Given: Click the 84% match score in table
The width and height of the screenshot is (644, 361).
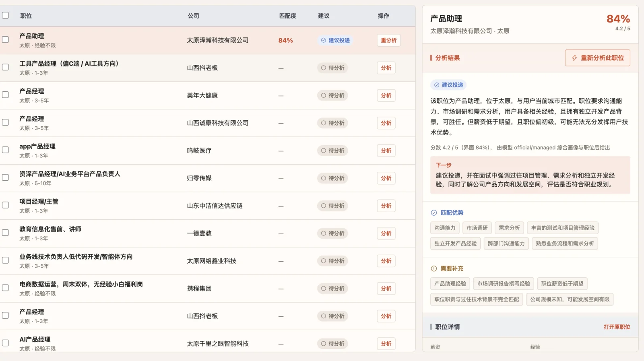Looking at the screenshot, I should click(285, 40).
